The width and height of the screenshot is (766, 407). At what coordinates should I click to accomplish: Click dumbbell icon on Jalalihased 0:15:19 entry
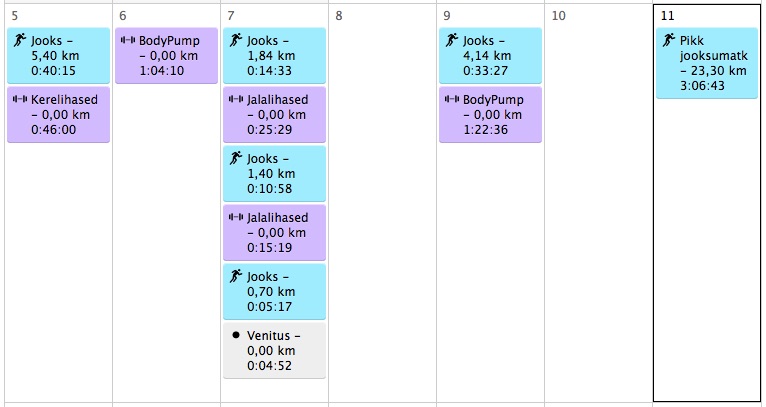tap(236, 217)
